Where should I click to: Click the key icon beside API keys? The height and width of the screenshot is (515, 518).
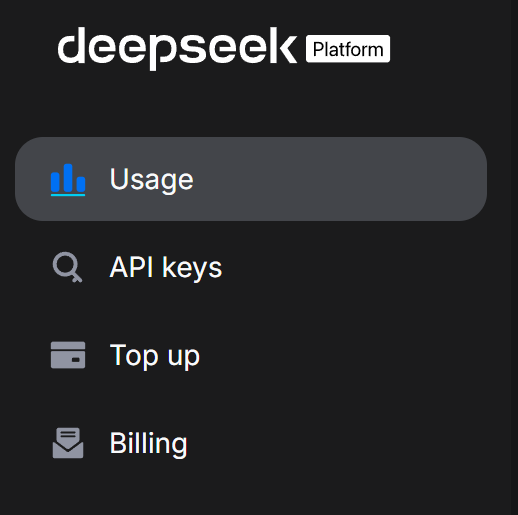(x=68, y=267)
